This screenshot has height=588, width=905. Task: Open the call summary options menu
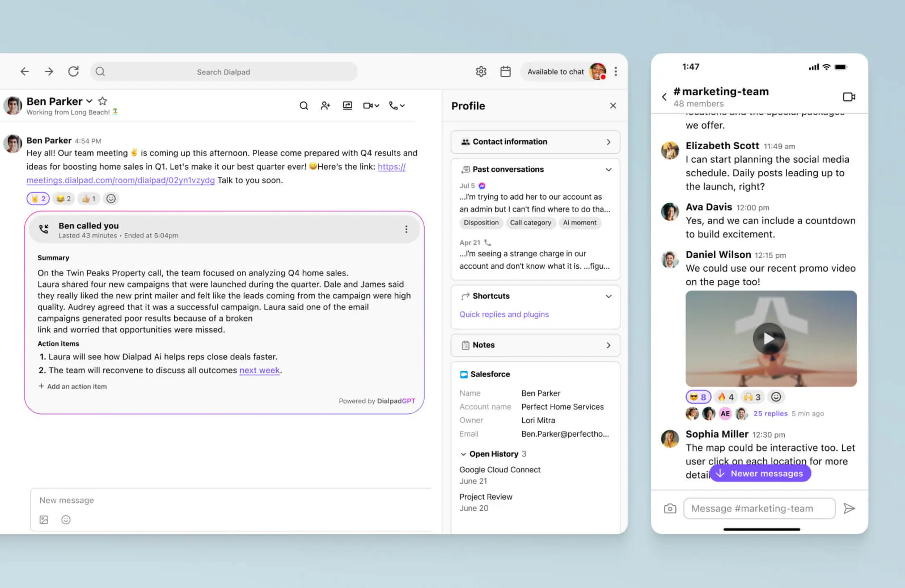coord(406,229)
